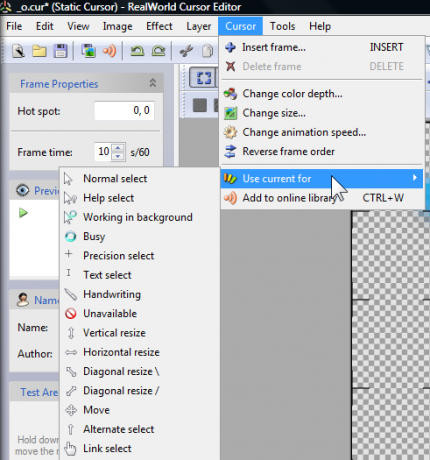
Task: Collapse the Frame Properties panel
Action: [153, 83]
